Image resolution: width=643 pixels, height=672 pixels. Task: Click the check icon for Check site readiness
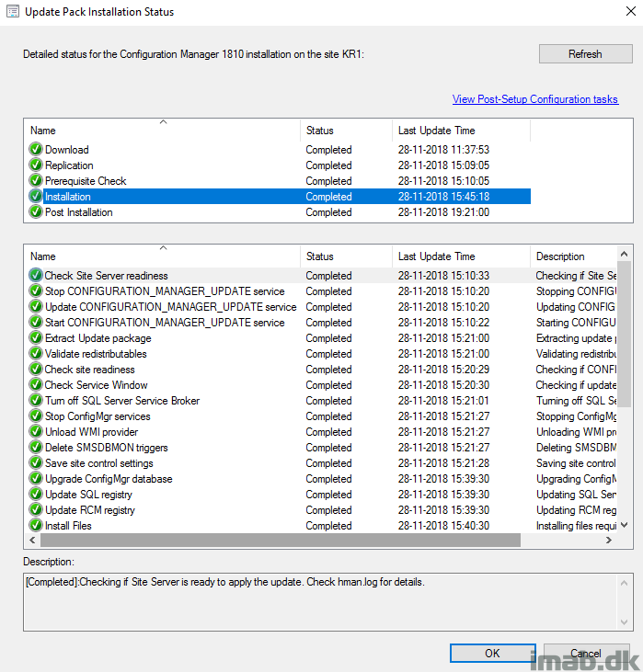point(36,370)
